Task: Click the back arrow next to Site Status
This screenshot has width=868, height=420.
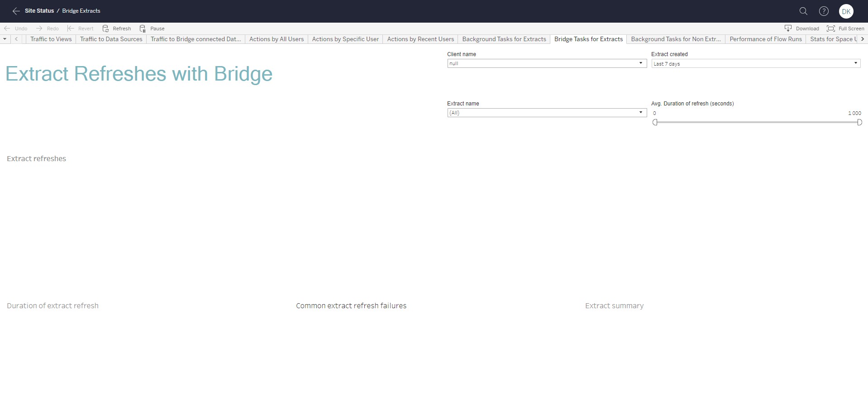Action: click(16, 11)
